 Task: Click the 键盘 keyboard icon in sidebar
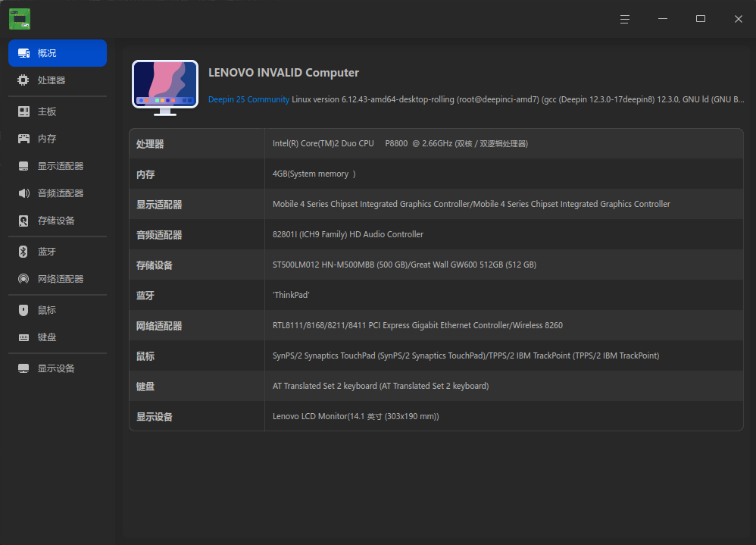(23, 337)
